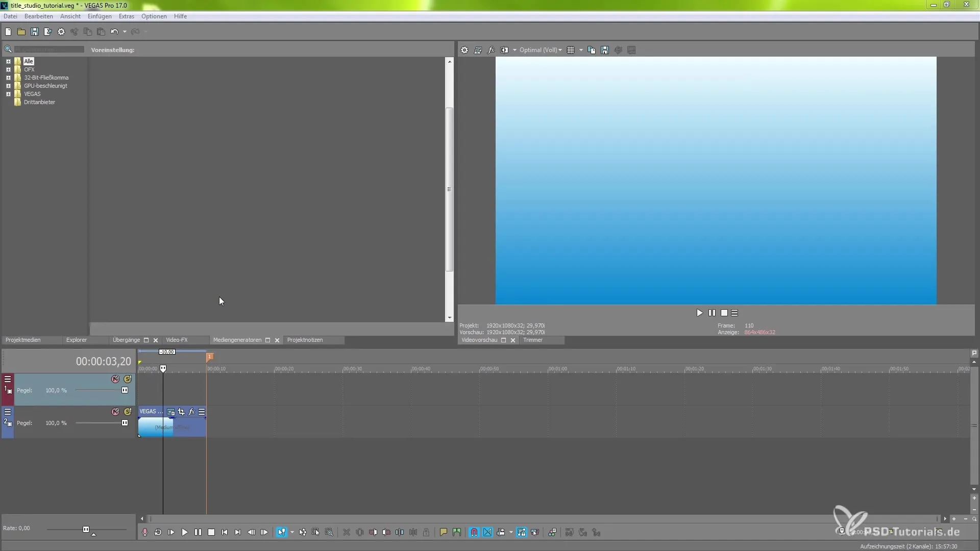Switch to the Trimmer tab
This screenshot has height=551, width=980.
tap(533, 340)
